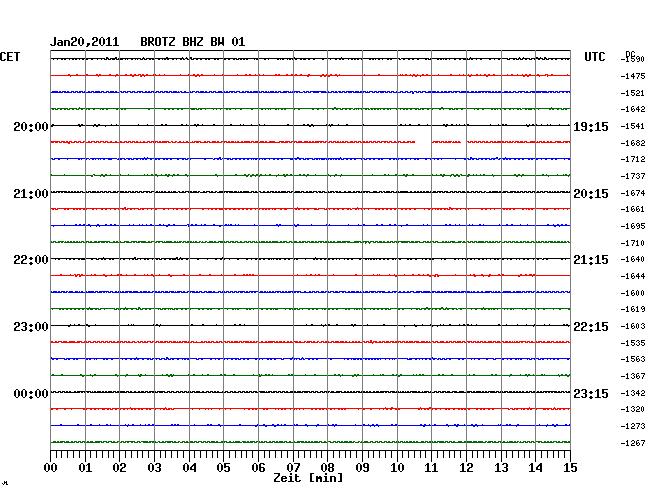Screen dimensions: 650x494
Task: Click the 10 minute tick label
Action: 396,467
